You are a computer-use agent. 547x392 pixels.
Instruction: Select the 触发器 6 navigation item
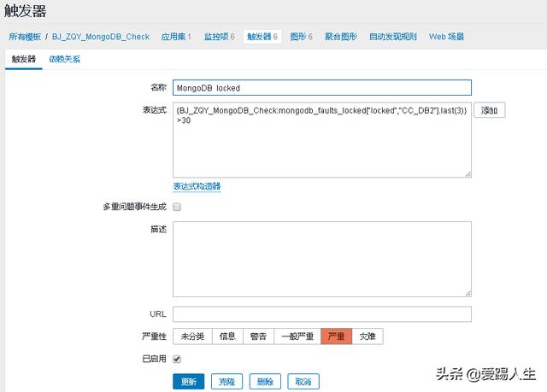[262, 37]
